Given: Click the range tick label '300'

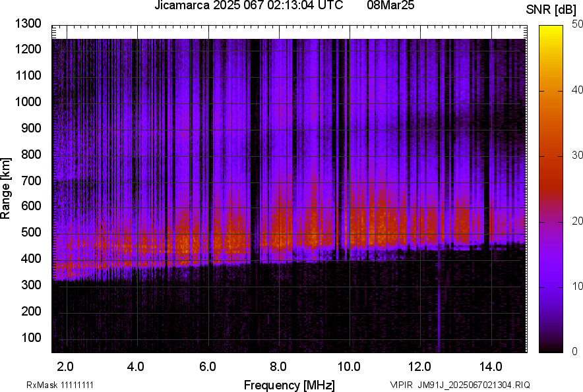Looking at the screenshot, I should [31, 285].
